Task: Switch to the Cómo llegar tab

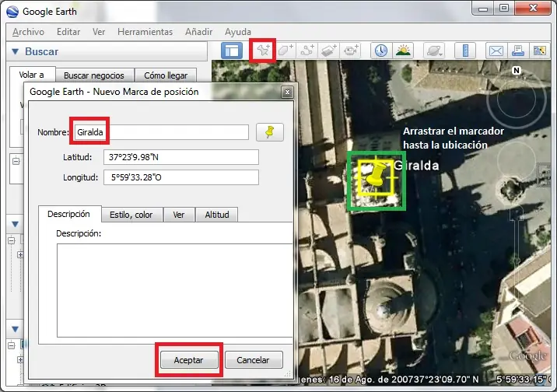Action: pos(166,75)
